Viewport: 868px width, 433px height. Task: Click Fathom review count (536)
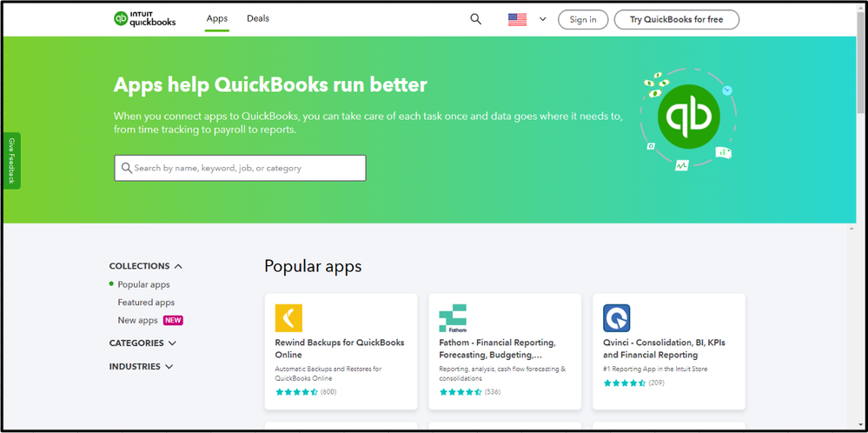tap(492, 392)
